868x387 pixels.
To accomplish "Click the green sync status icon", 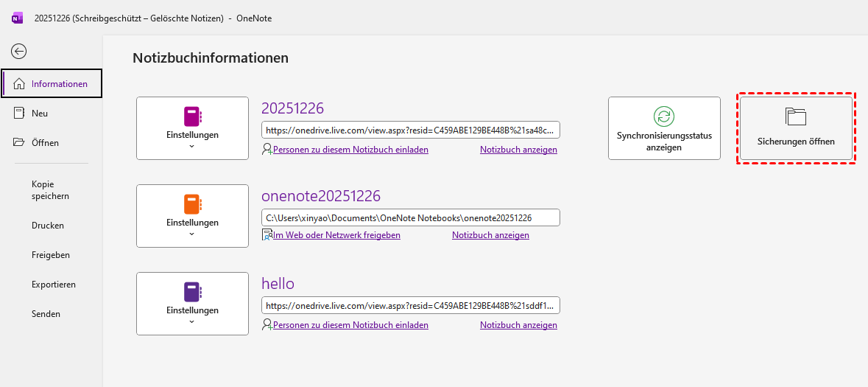I will click(664, 116).
